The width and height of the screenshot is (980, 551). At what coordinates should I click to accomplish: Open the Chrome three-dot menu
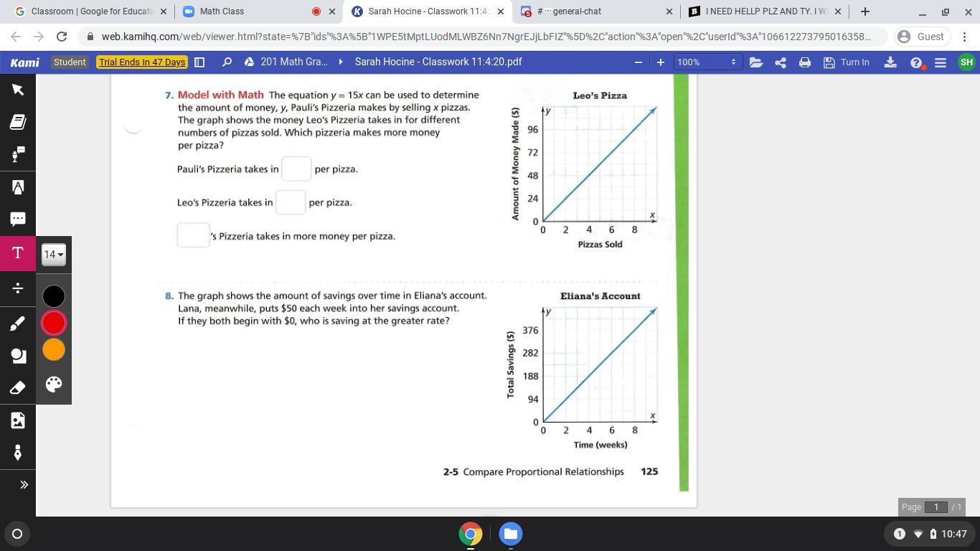pyautogui.click(x=964, y=37)
